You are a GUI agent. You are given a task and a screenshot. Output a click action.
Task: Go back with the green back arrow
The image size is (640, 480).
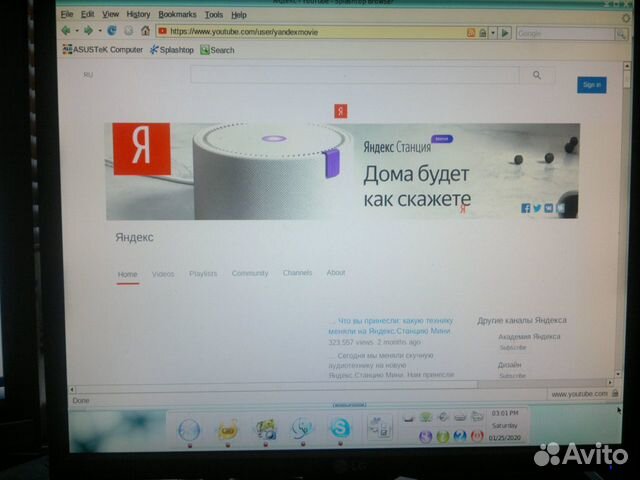(66, 30)
